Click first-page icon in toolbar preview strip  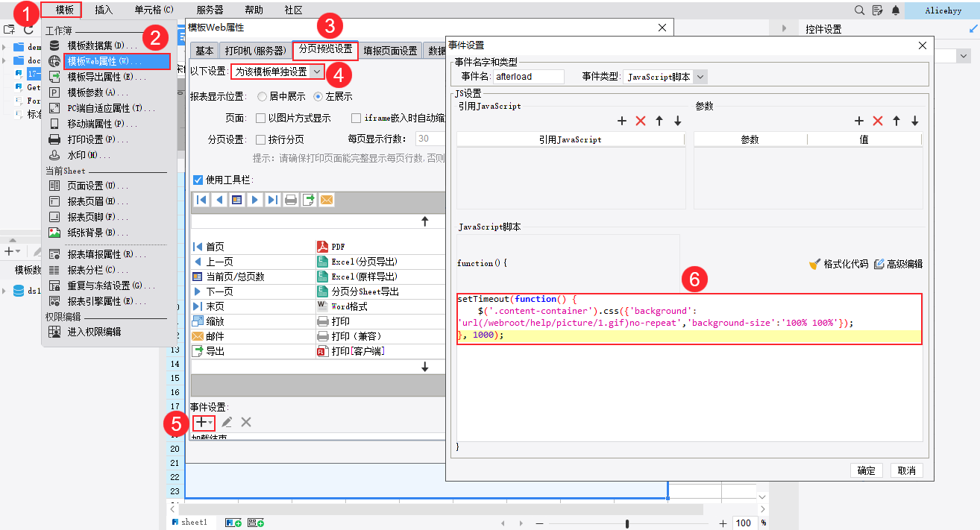coord(201,200)
